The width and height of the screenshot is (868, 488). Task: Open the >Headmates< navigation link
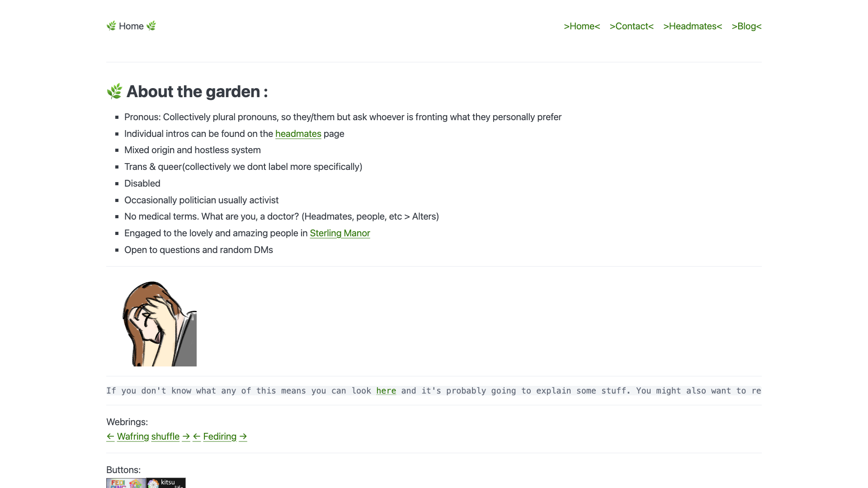pyautogui.click(x=692, y=26)
